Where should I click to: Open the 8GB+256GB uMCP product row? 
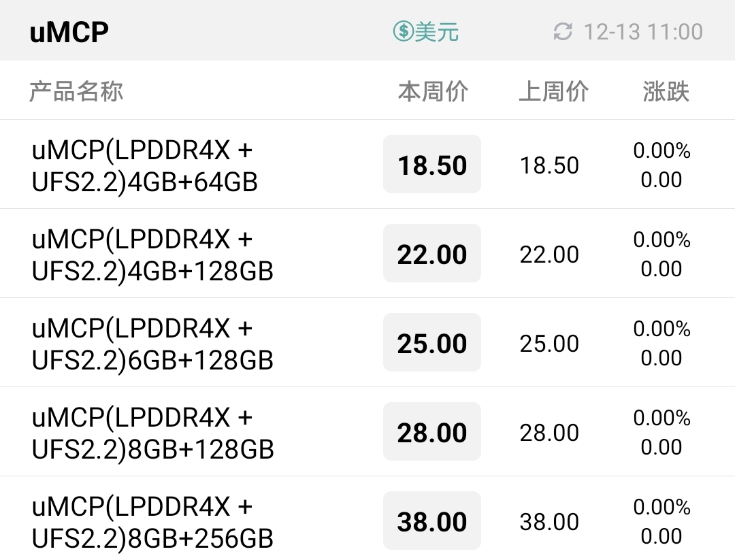367,518
